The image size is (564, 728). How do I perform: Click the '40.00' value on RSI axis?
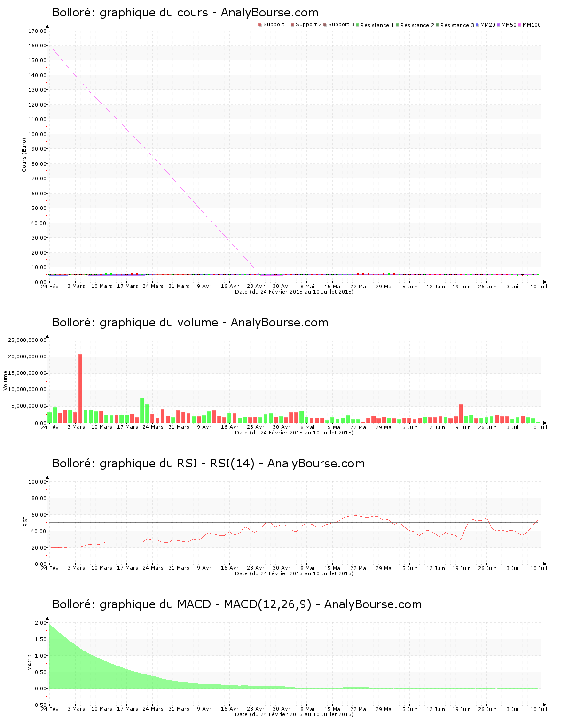click(x=39, y=531)
